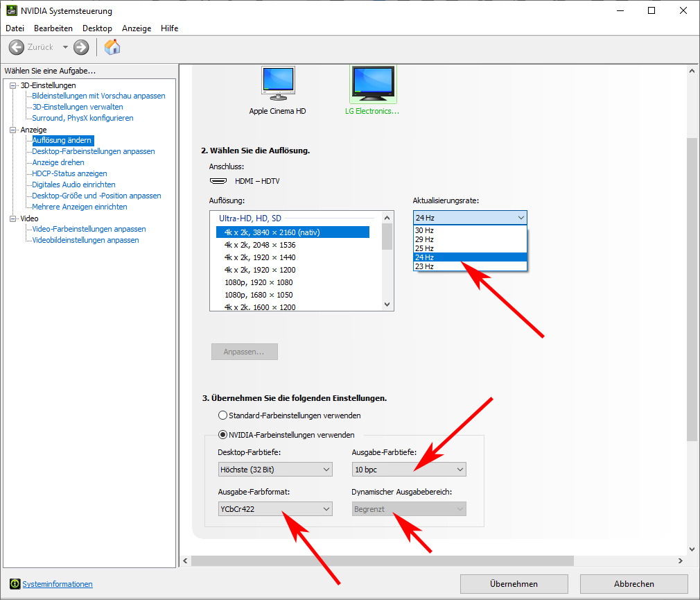
Task: Click the Systeminformationen icon
Action: 15,583
